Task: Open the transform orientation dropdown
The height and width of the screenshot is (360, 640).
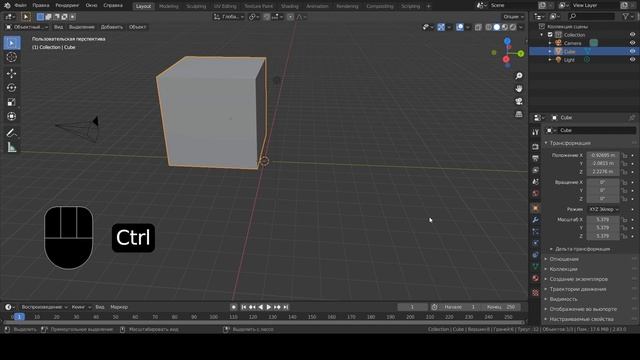Action: (229, 17)
